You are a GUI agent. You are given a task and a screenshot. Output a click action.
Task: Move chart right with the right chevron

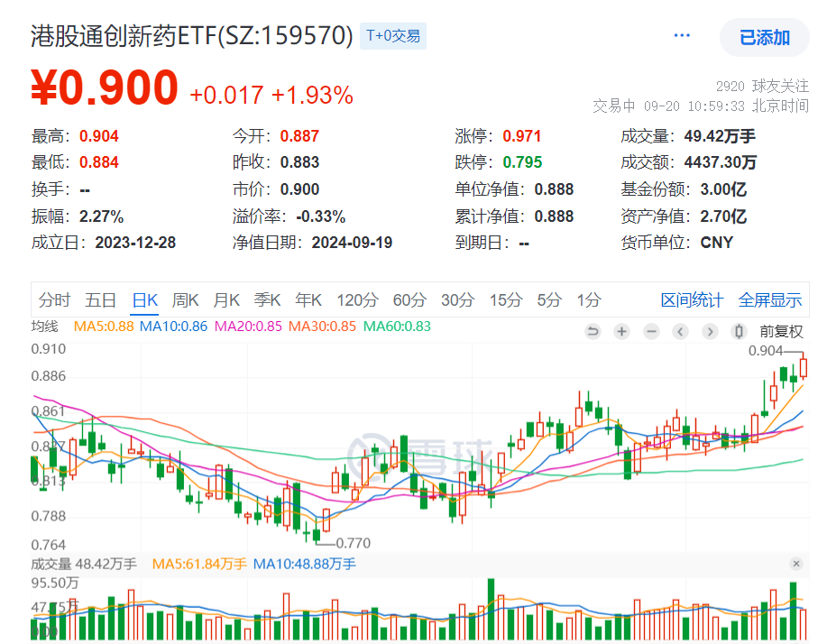(710, 332)
